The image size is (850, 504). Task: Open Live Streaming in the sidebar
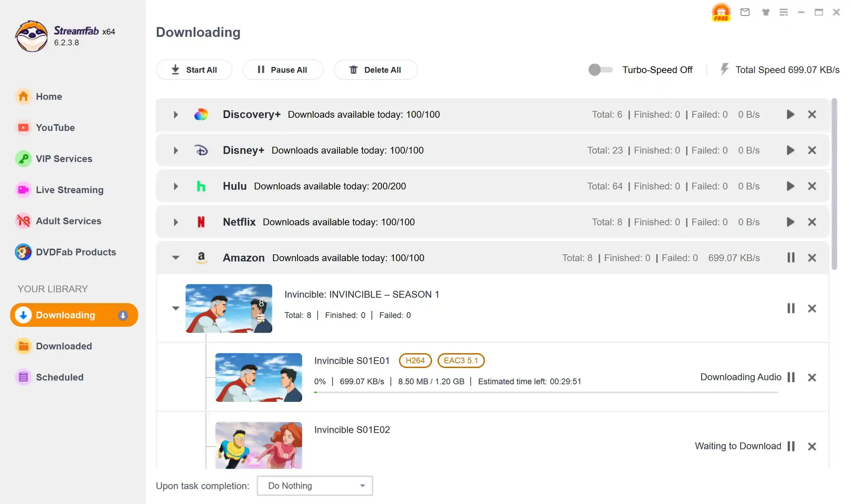[59, 190]
